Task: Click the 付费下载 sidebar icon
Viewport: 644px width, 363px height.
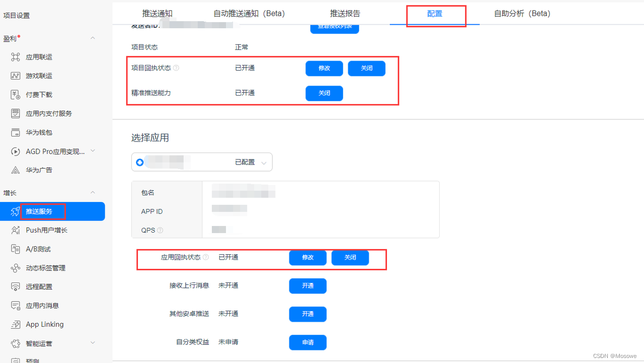Action: point(16,95)
